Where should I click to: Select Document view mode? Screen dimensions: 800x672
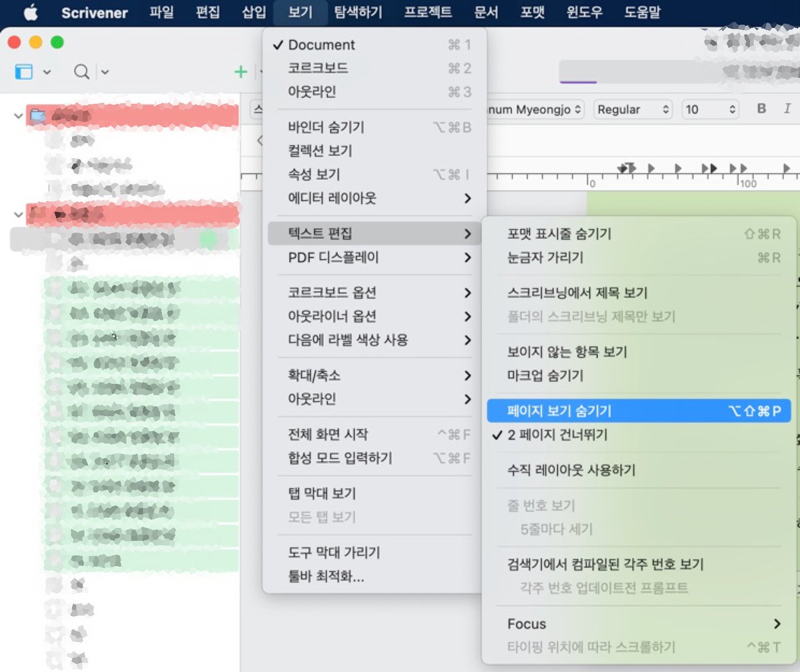coord(375,45)
